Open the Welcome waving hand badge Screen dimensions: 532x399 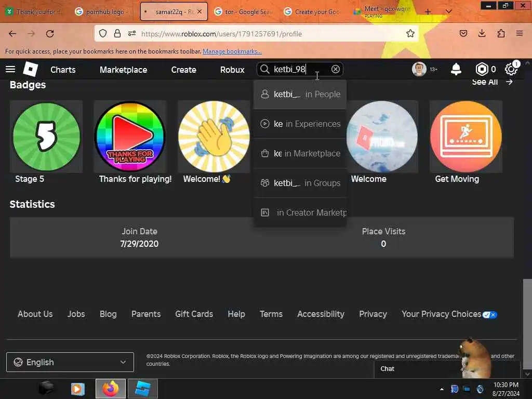pos(214,137)
